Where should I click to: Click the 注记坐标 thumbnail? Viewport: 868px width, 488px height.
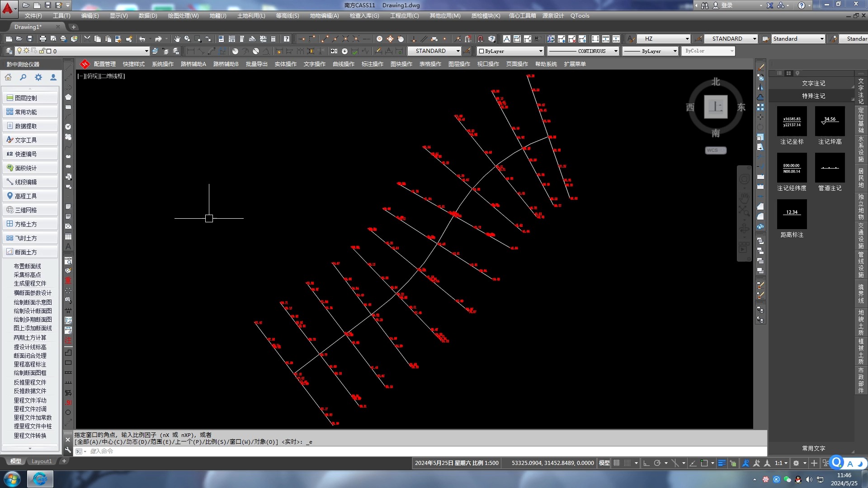tap(792, 121)
